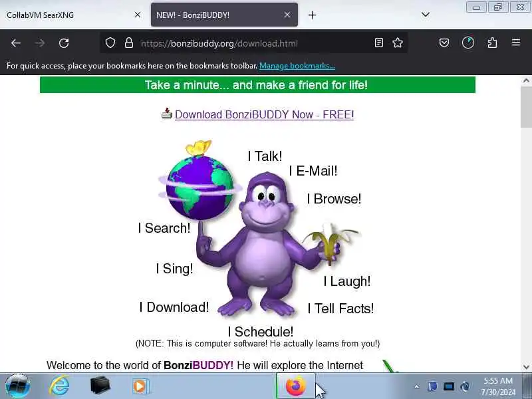Open Firefox application hamburger menu
532x399 pixels.
click(516, 43)
